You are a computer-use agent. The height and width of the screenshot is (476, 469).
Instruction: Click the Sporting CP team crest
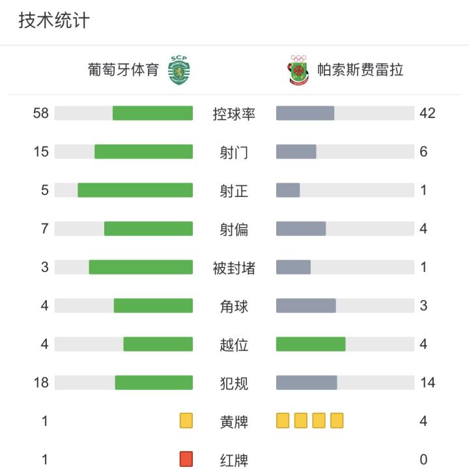(x=179, y=70)
